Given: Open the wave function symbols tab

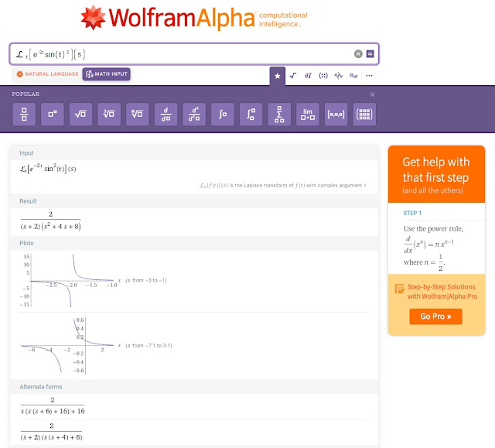Looking at the screenshot, I should 339,76.
